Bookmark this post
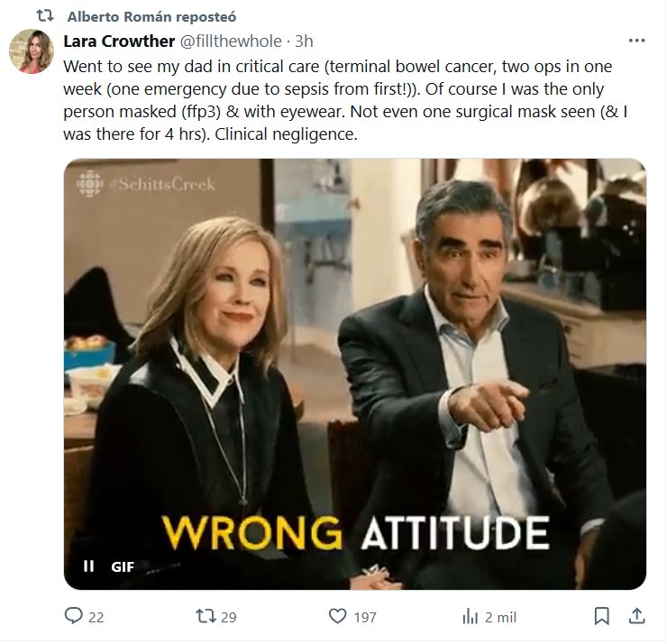Screen dimensions: 667x644 coord(602,617)
